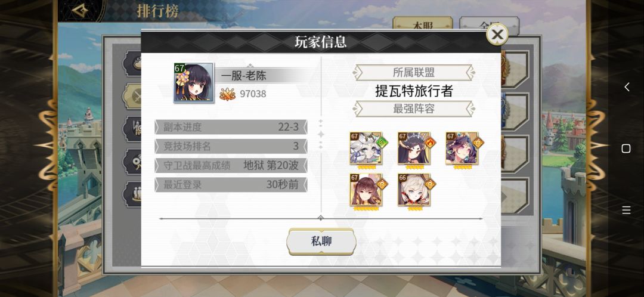Viewport: 644px width, 297px height.
Task: Go back using the top-left arrow
Action: tap(80, 10)
